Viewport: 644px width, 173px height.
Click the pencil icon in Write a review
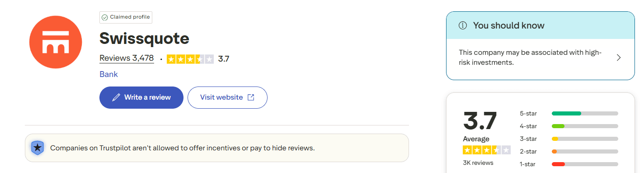[116, 97]
